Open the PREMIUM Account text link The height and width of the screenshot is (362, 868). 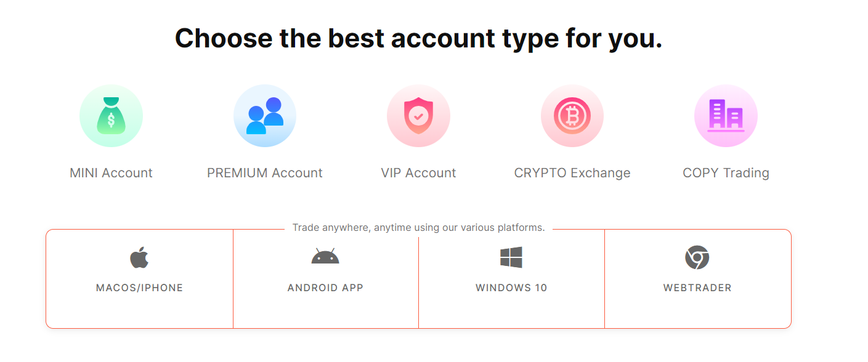pos(265,173)
